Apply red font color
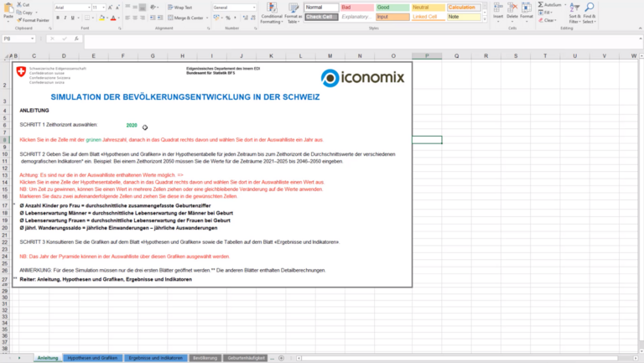644x363 pixels. click(113, 18)
